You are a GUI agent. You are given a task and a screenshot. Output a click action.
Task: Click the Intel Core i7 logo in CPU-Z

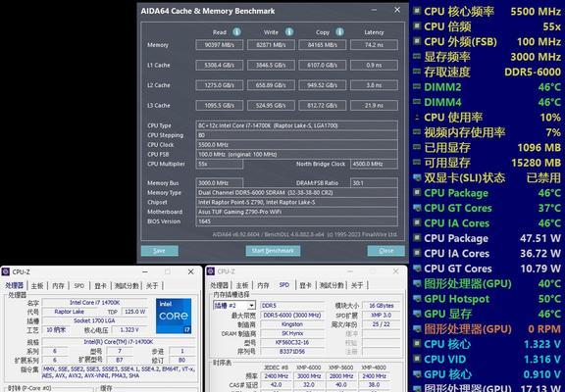[x=174, y=316]
